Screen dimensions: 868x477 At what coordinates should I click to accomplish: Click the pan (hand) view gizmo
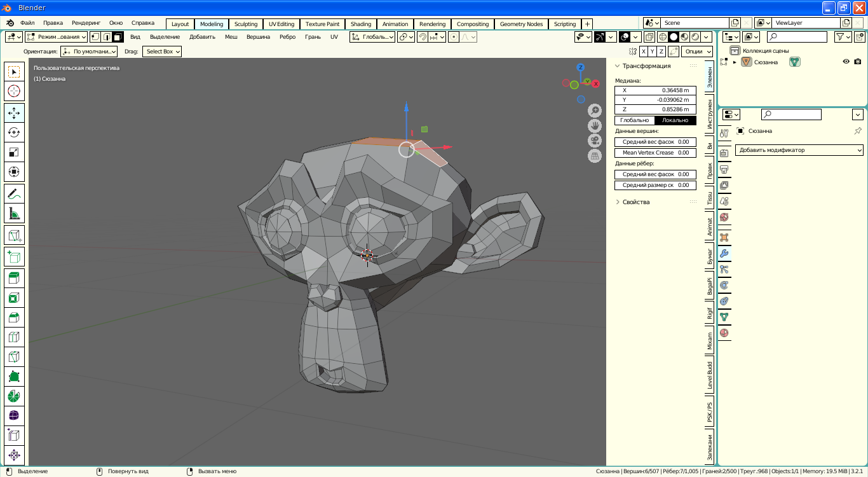point(595,126)
